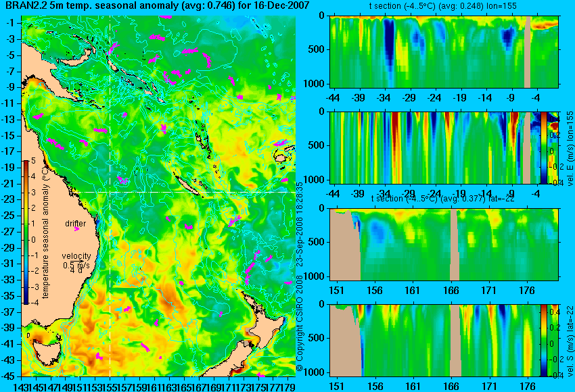Select the 't section' lat=-22 panel title
The image size is (575, 392).
pyautogui.click(x=442, y=199)
